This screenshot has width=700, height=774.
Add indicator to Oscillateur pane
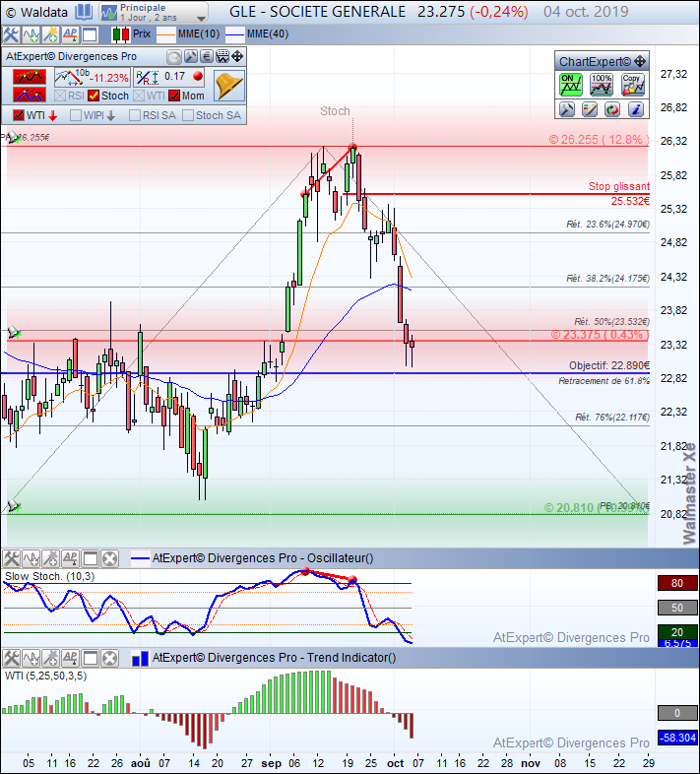pyautogui.click(x=31, y=558)
